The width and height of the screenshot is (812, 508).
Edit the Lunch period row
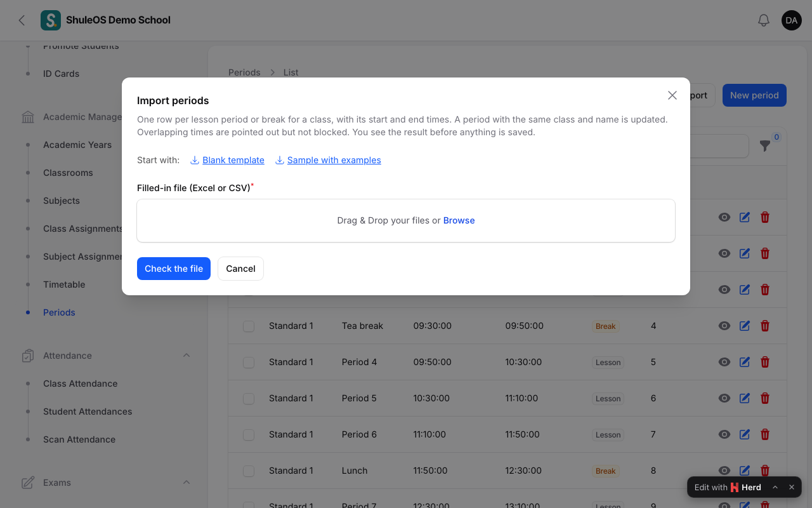(745, 471)
